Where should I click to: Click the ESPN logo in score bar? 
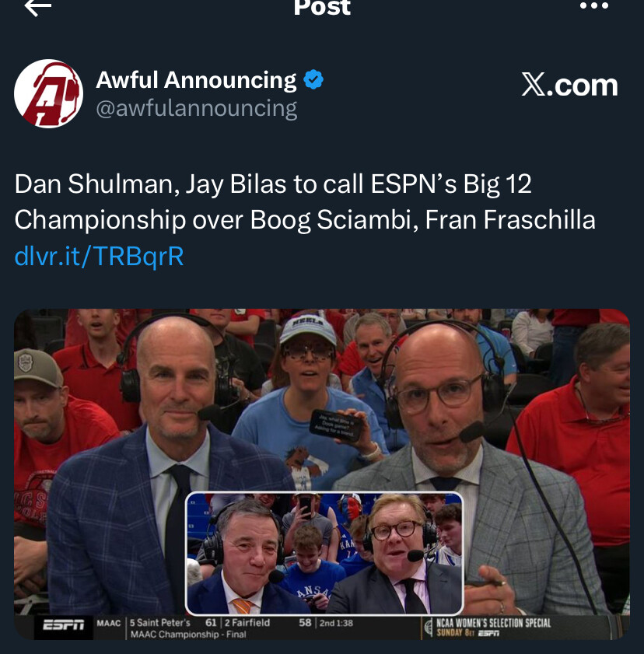[x=64, y=625]
